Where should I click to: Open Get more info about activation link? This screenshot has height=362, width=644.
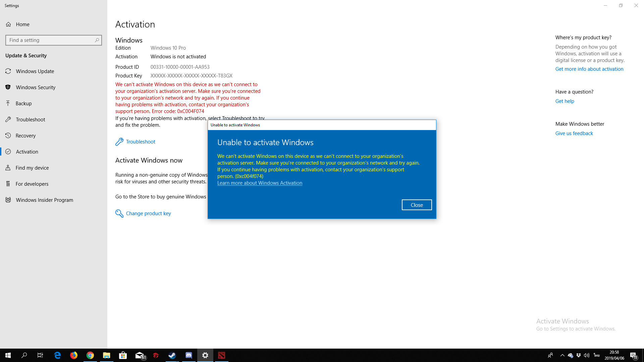(x=589, y=69)
